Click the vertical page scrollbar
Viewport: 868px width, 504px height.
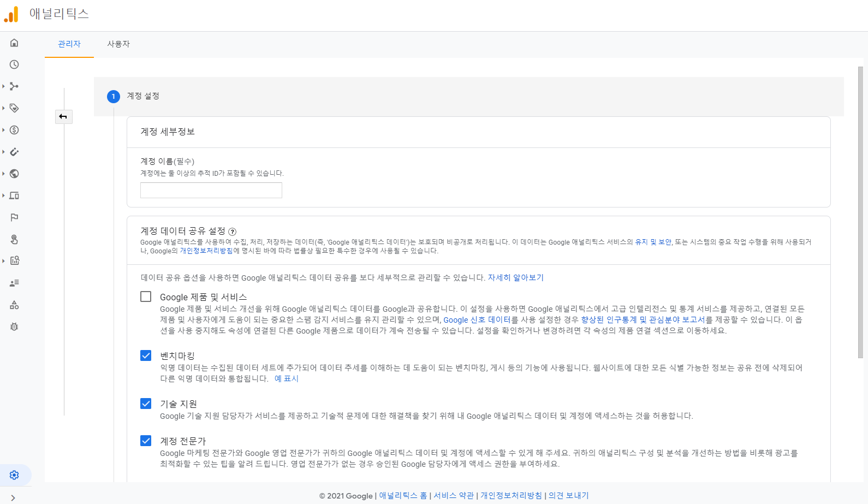point(861,213)
